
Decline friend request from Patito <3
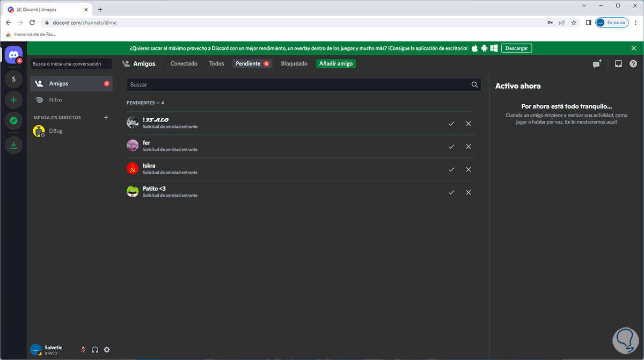(x=469, y=192)
